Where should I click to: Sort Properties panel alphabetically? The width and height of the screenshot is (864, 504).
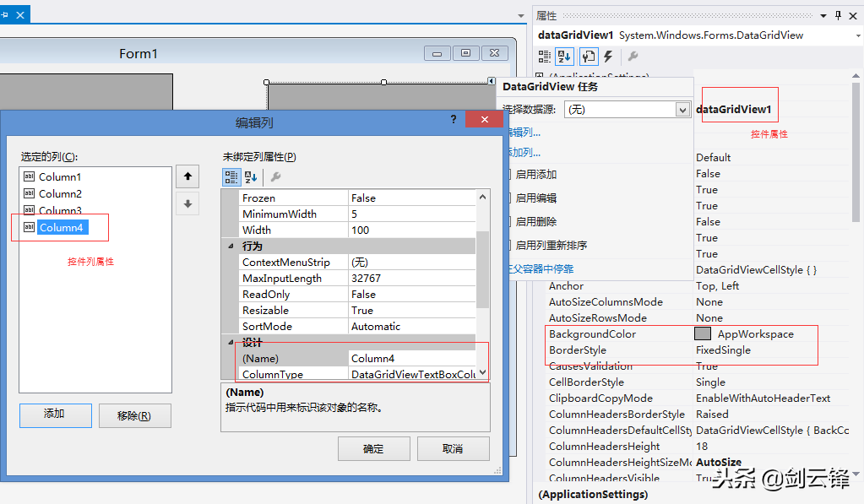pos(564,57)
